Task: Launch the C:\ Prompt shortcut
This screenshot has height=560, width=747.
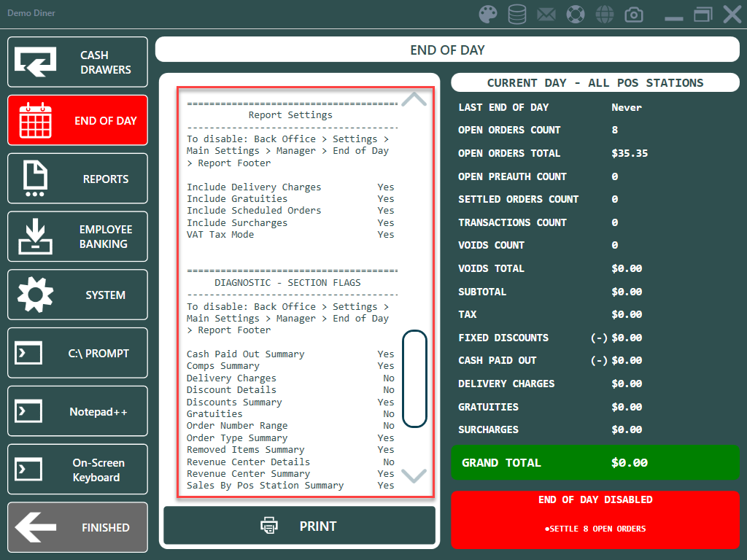Action: click(77, 354)
